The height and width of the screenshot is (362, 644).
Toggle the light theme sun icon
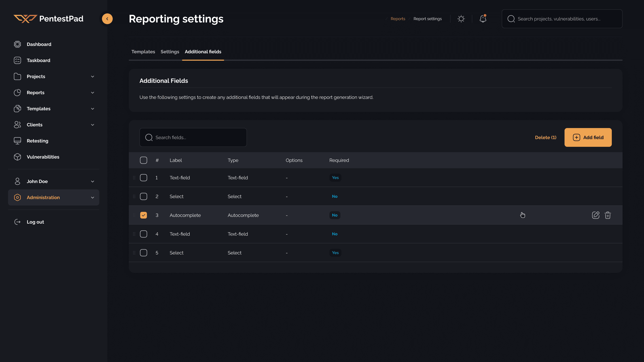coord(461,19)
